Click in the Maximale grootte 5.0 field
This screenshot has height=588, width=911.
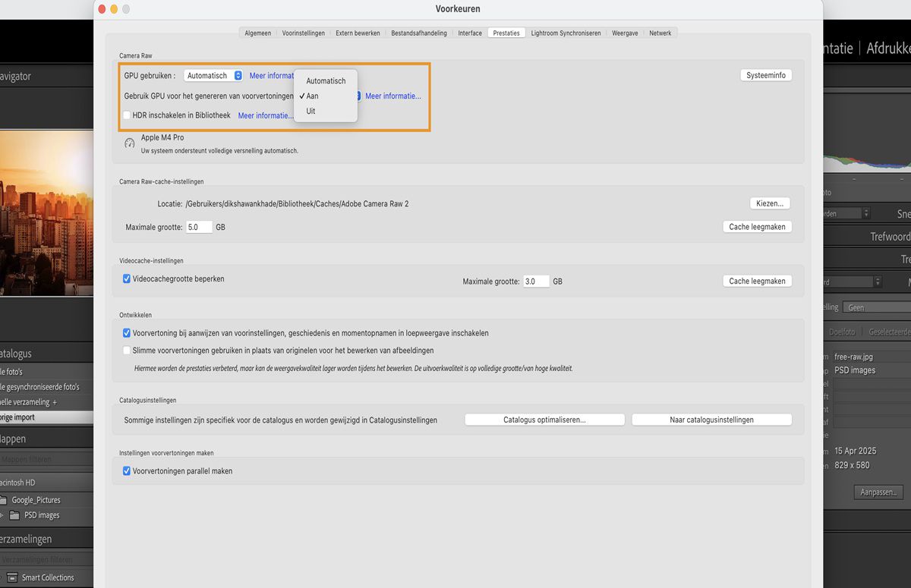pos(199,226)
